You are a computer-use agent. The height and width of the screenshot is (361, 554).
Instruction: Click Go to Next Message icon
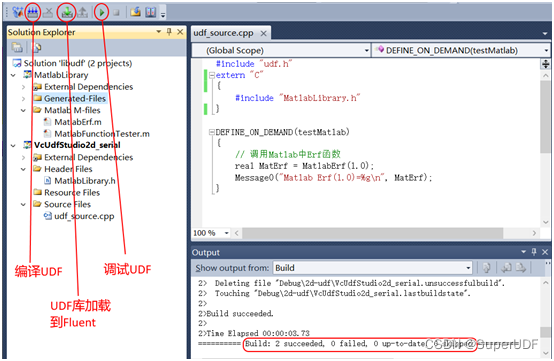pyautogui.click(x=520, y=268)
